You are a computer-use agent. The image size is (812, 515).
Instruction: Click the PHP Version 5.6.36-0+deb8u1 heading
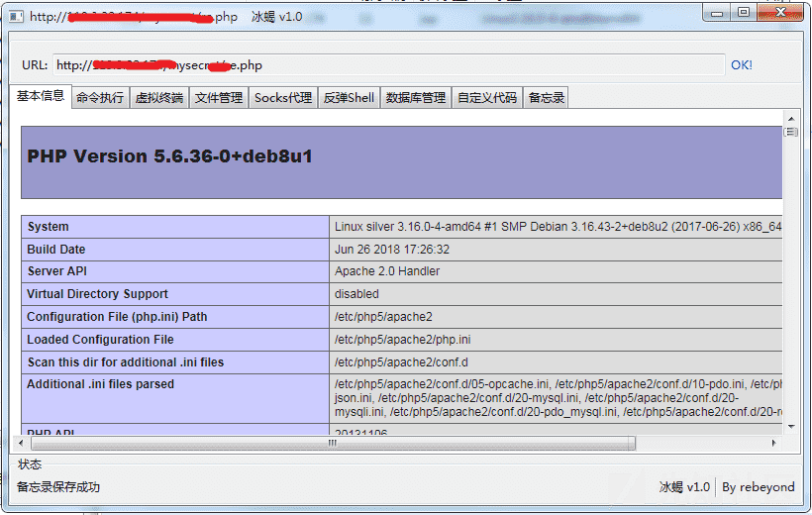[x=170, y=156]
